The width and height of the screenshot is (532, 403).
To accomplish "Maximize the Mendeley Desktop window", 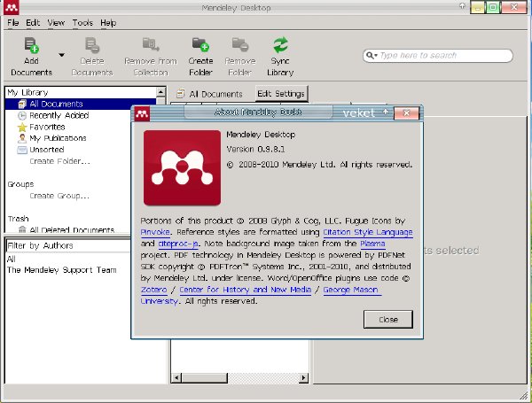I will tap(493, 7).
